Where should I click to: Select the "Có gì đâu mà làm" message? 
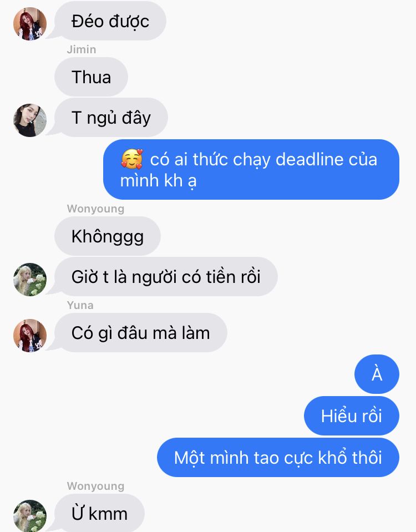141,332
